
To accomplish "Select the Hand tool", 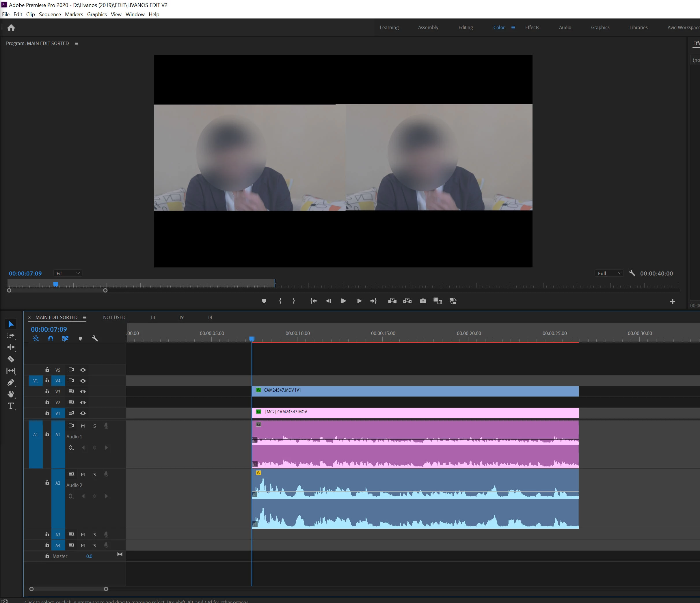I will pos(11,394).
